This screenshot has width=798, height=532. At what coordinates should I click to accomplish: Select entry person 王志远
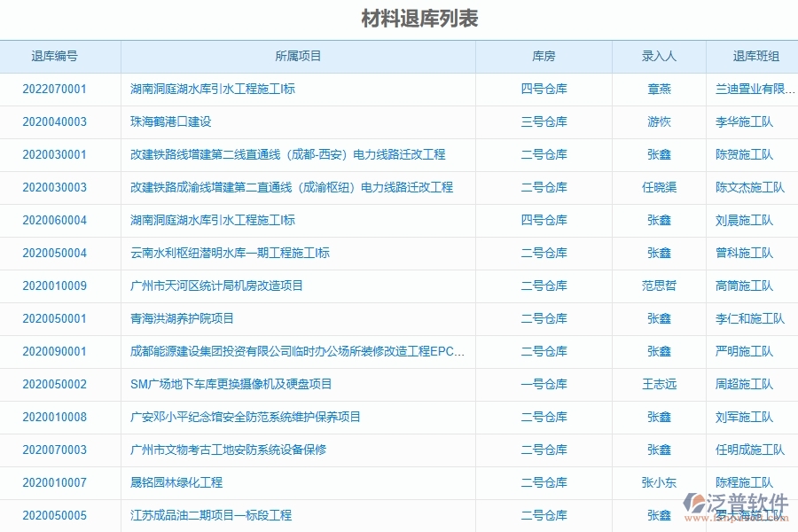pos(657,384)
